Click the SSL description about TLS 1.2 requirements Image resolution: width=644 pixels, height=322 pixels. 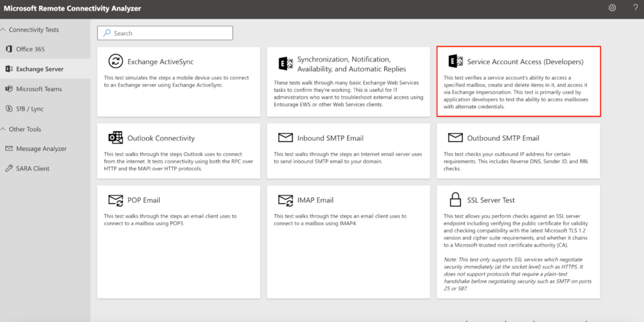pyautogui.click(x=517, y=230)
